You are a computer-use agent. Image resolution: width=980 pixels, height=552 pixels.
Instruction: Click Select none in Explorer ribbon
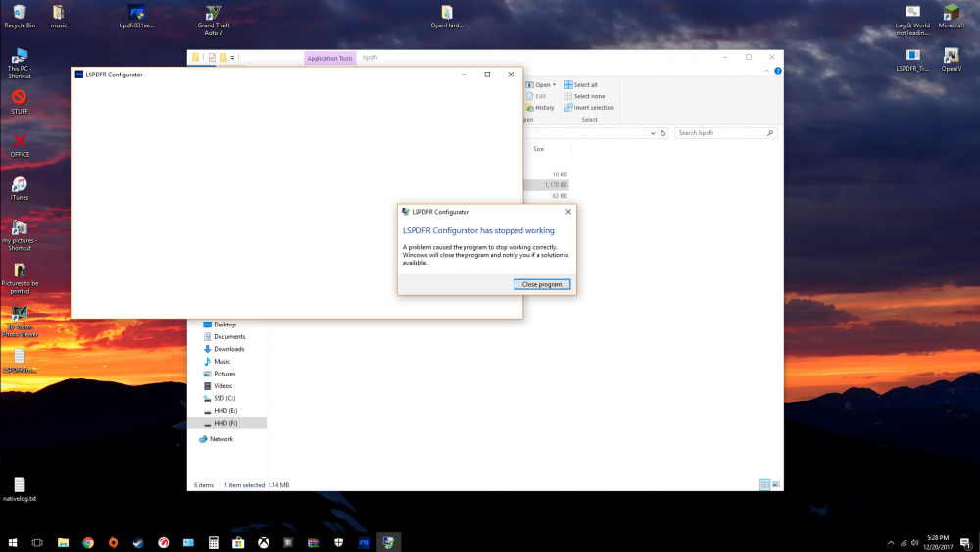585,96
